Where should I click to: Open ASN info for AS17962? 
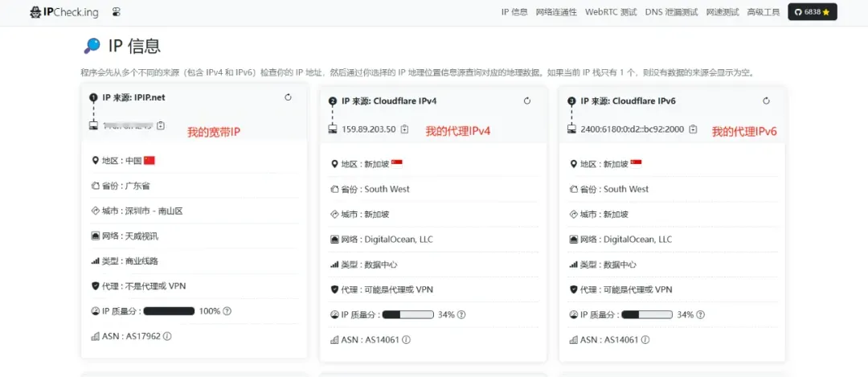click(x=167, y=336)
